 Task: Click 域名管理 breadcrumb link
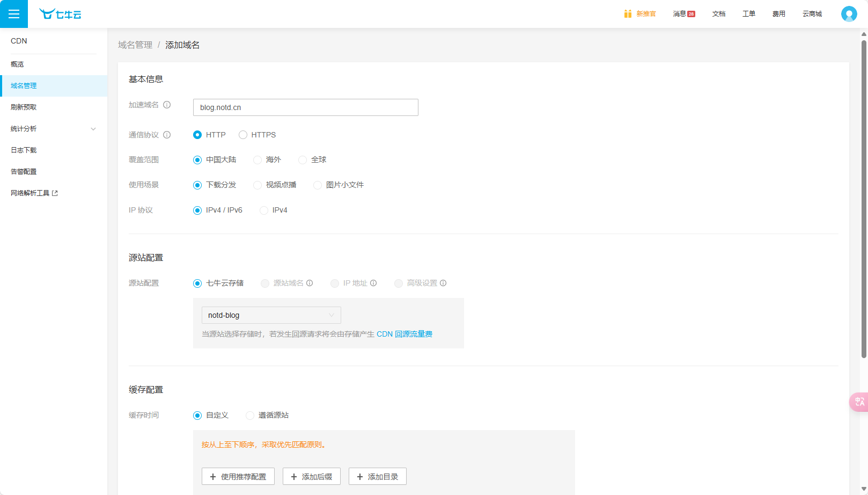coord(135,45)
